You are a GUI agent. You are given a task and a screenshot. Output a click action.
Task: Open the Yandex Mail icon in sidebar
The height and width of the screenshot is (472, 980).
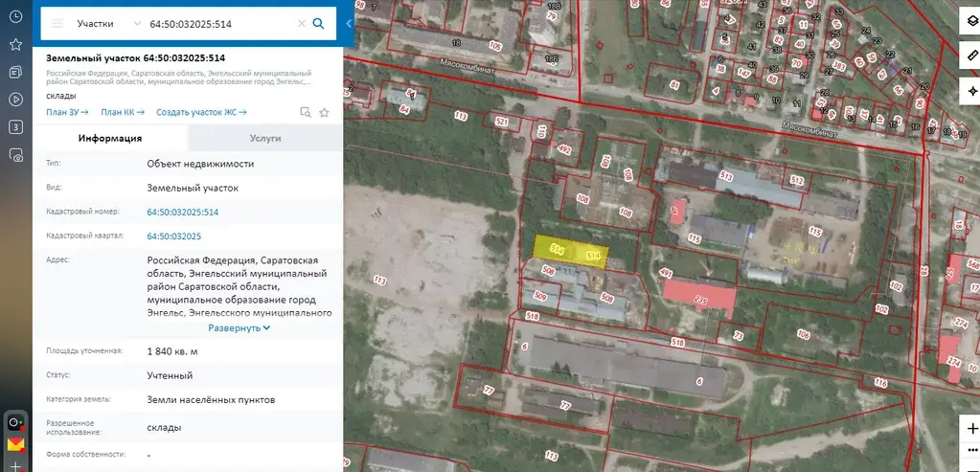click(15, 444)
